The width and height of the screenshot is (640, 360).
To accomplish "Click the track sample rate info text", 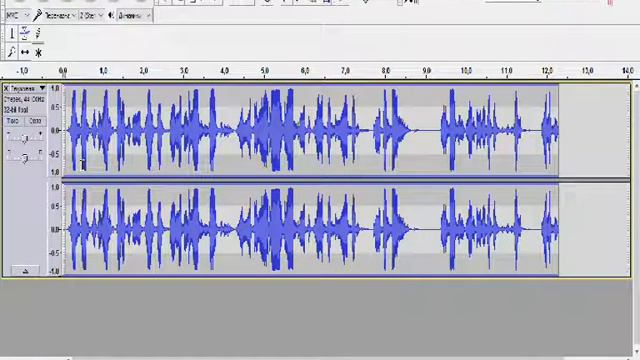I will pyautogui.click(x=24, y=100).
